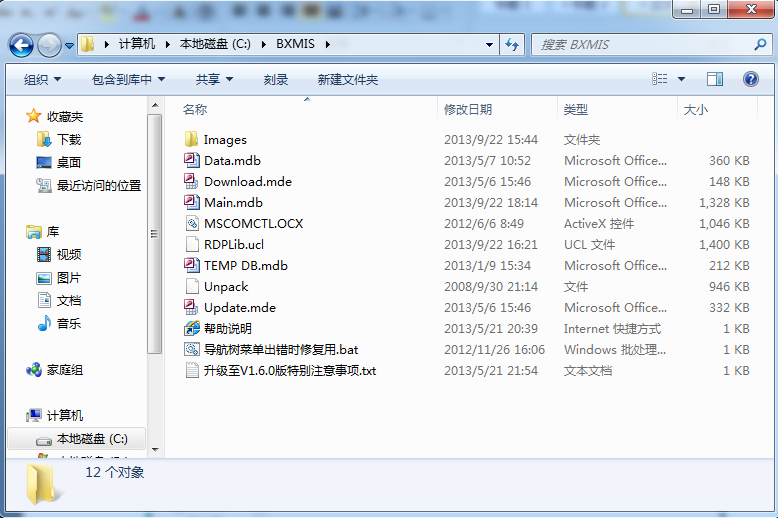Select the 帮助说明 shortcut icon
The image size is (778, 518).
(x=192, y=328)
